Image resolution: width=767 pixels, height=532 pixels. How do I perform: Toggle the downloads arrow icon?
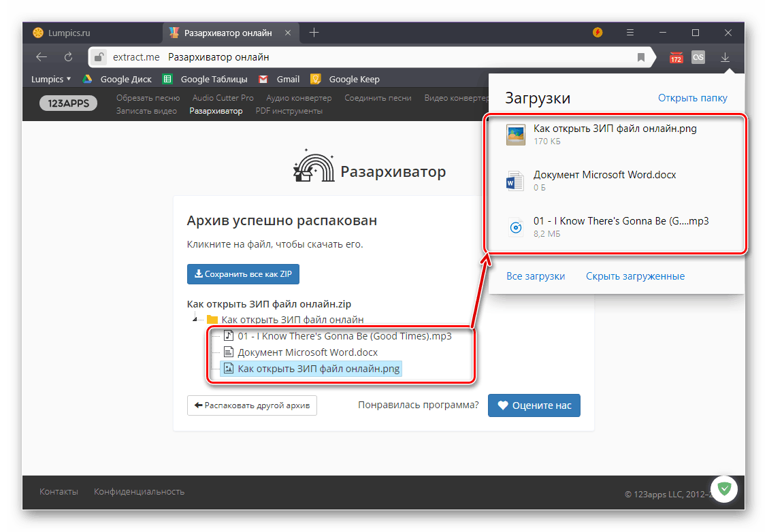(x=725, y=57)
